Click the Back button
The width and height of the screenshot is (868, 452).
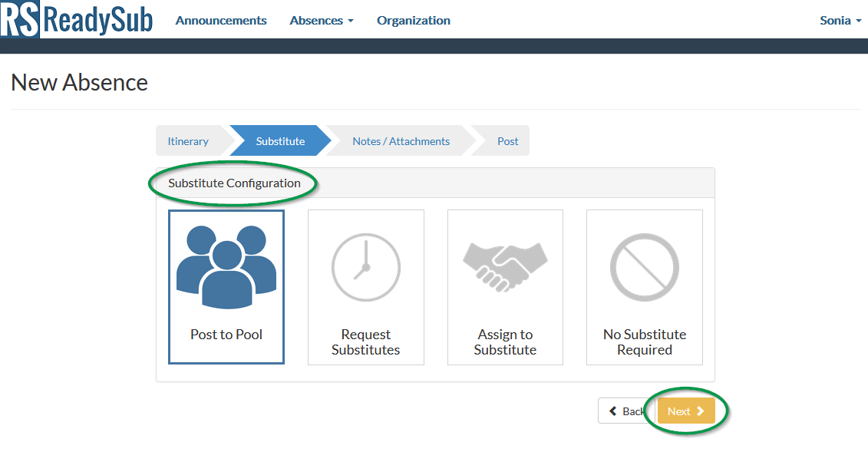pos(627,411)
